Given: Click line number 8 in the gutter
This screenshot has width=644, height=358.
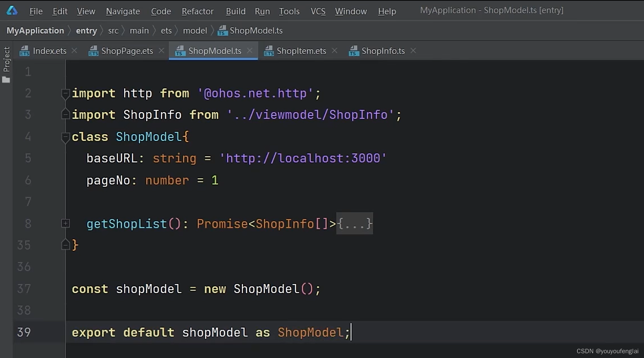Looking at the screenshot, I should click(x=28, y=223).
